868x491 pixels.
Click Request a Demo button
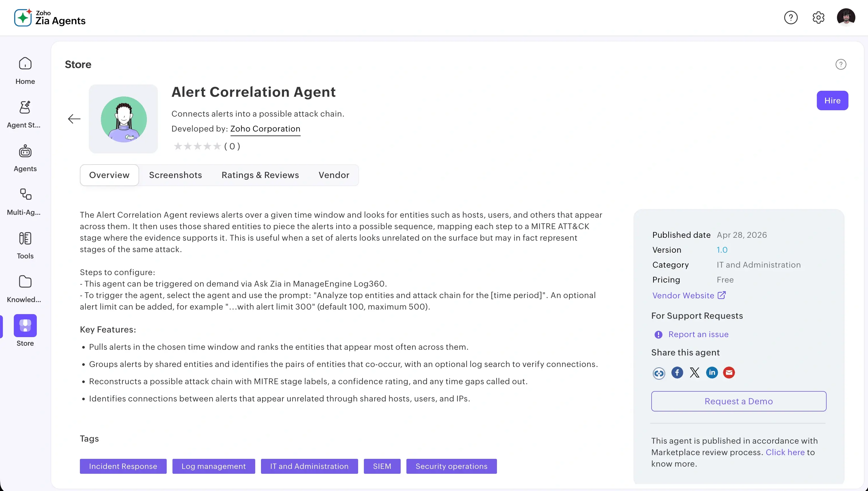tap(739, 401)
